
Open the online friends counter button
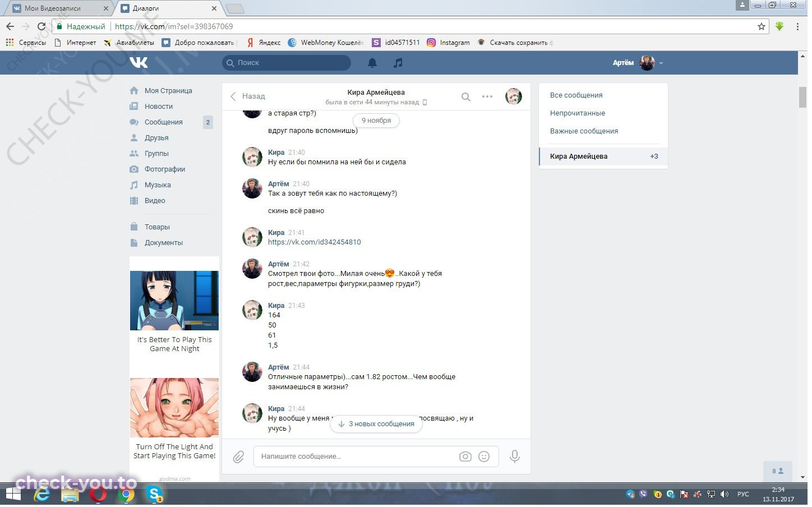click(778, 472)
